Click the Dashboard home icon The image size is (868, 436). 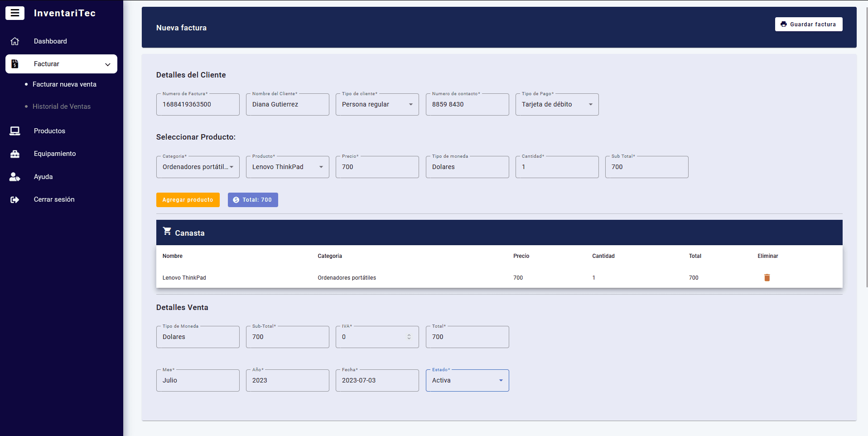(15, 41)
